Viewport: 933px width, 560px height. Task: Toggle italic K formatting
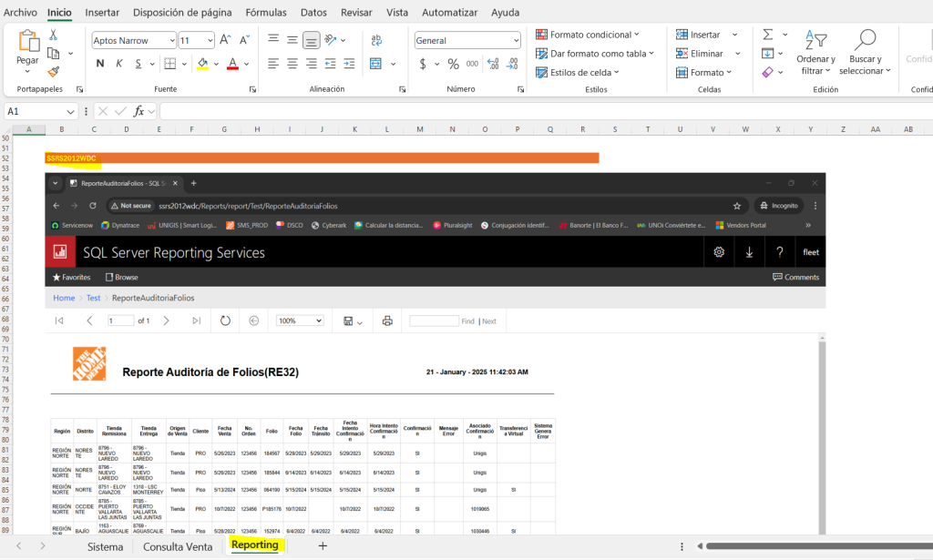click(119, 64)
